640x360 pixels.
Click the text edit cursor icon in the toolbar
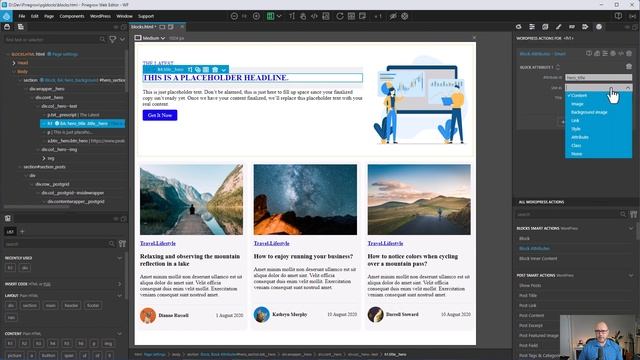coord(292,16)
